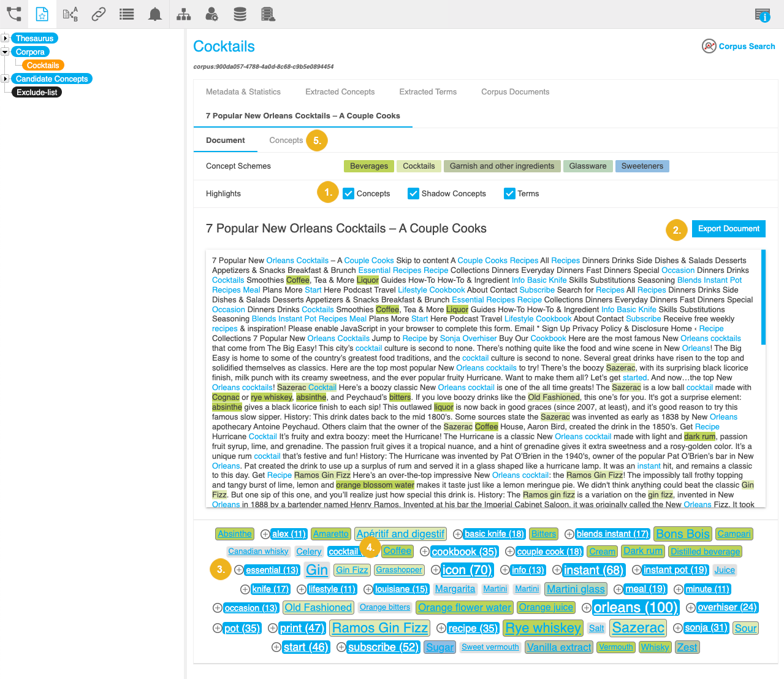784x679 pixels.
Task: Switch to the Extracted Terms tab
Action: pyautogui.click(x=428, y=92)
